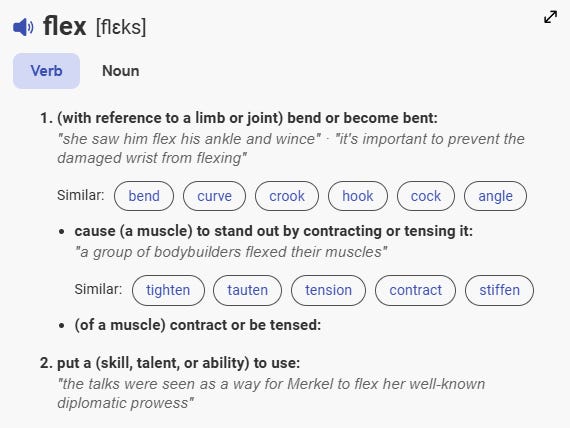The height and width of the screenshot is (428, 570).
Task: Open the synonym 'tighten'
Action: coord(168,290)
